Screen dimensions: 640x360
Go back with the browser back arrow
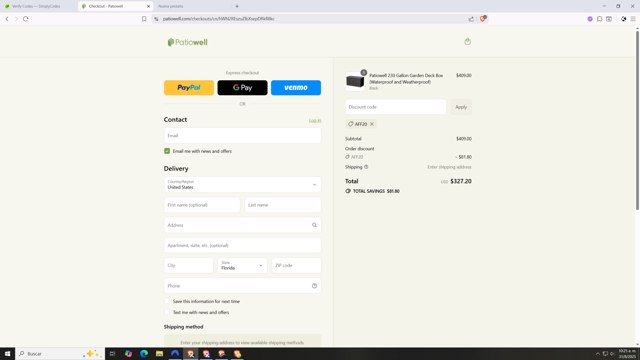[7, 19]
